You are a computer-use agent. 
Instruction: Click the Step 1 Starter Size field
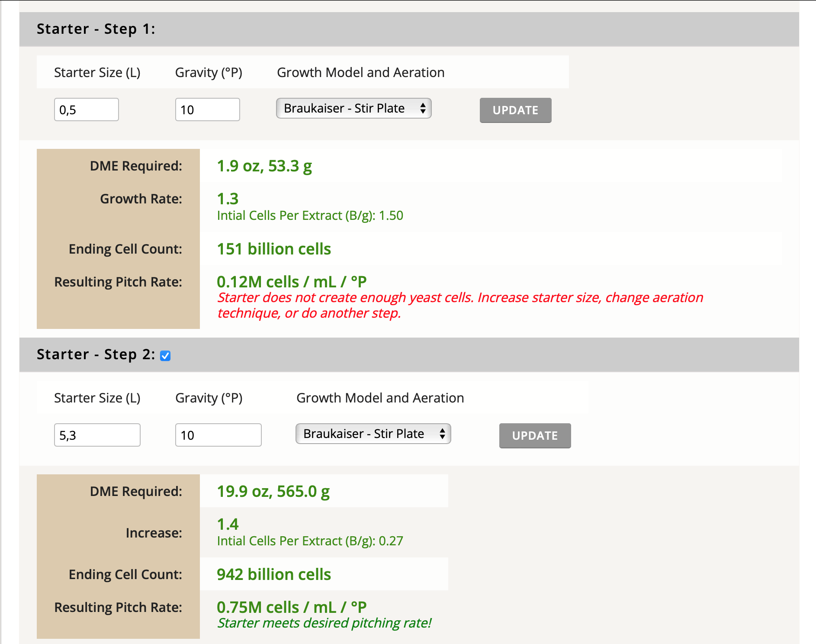click(86, 109)
